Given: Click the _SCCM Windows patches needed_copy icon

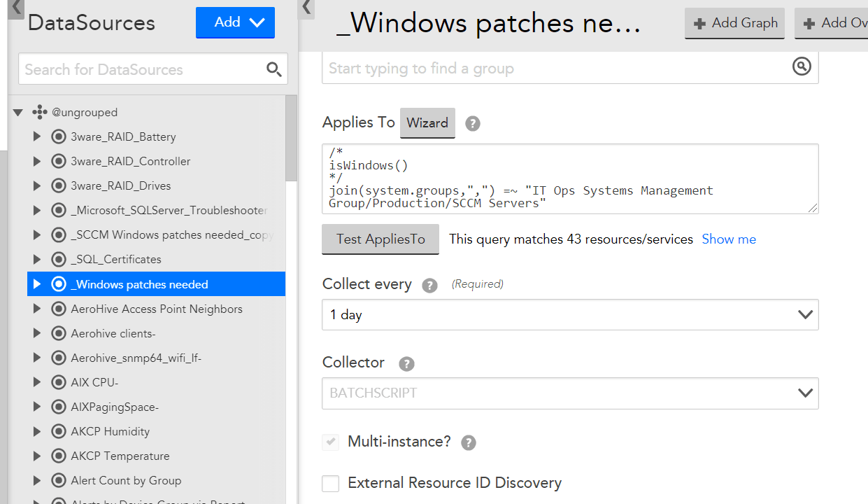Looking at the screenshot, I should coord(59,234).
